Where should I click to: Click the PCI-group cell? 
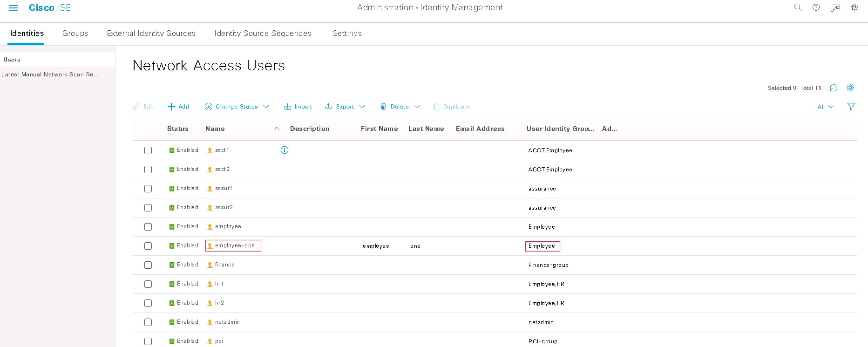click(x=543, y=341)
